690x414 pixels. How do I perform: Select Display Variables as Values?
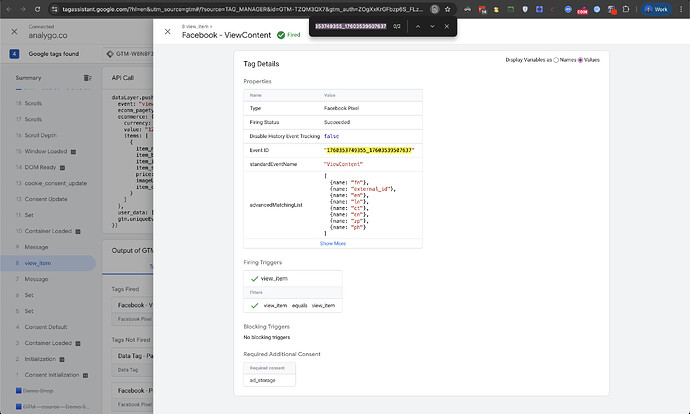(580, 60)
